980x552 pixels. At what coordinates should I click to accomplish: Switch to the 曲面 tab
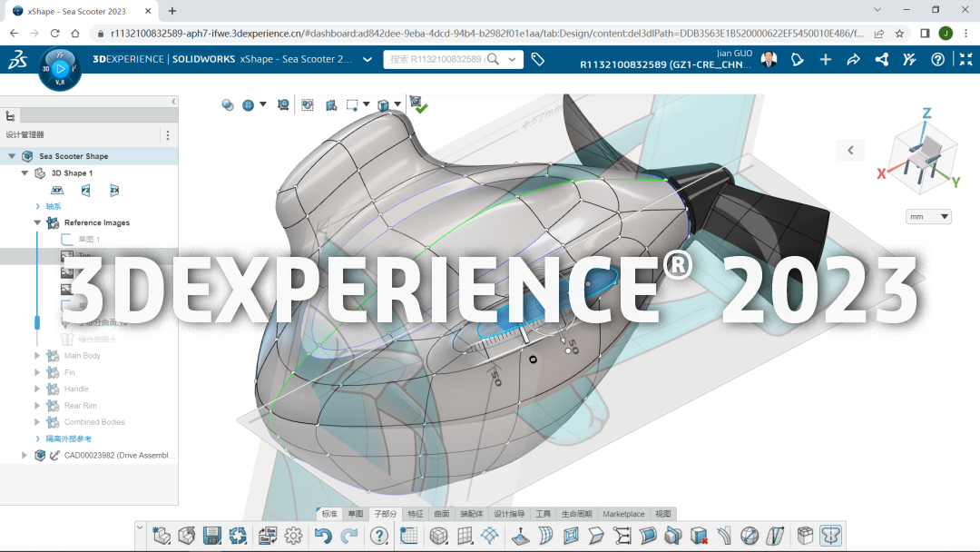click(x=442, y=514)
